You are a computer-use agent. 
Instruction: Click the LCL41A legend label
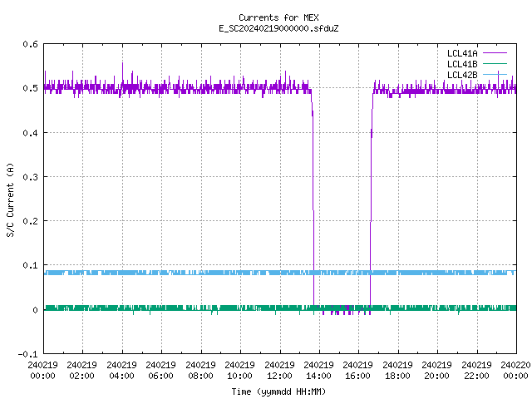pos(462,53)
